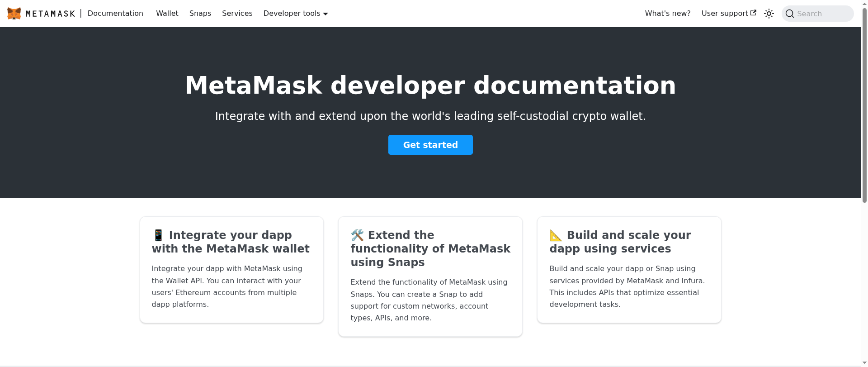Click the Snaps custom networks description paragraph
The width and height of the screenshot is (868, 367).
tap(429, 300)
